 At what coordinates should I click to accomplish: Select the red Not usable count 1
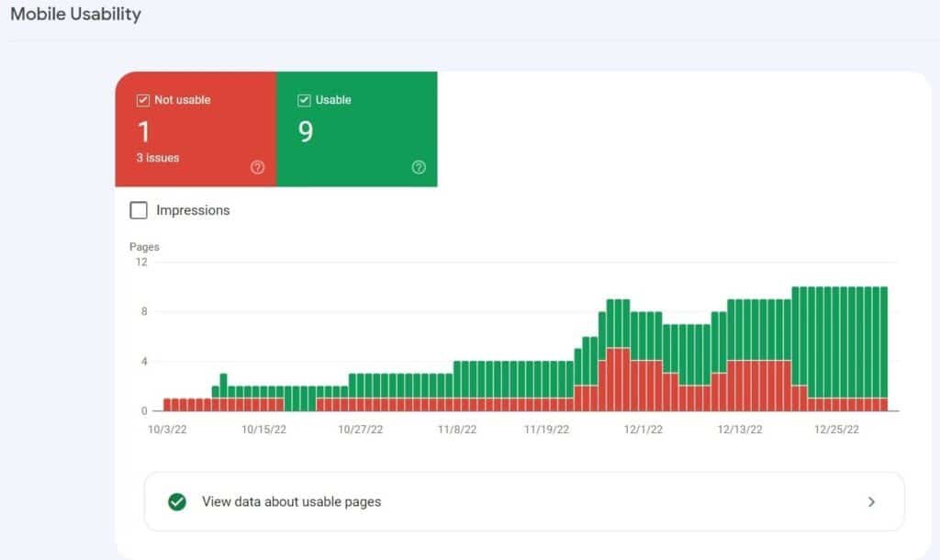(x=144, y=132)
